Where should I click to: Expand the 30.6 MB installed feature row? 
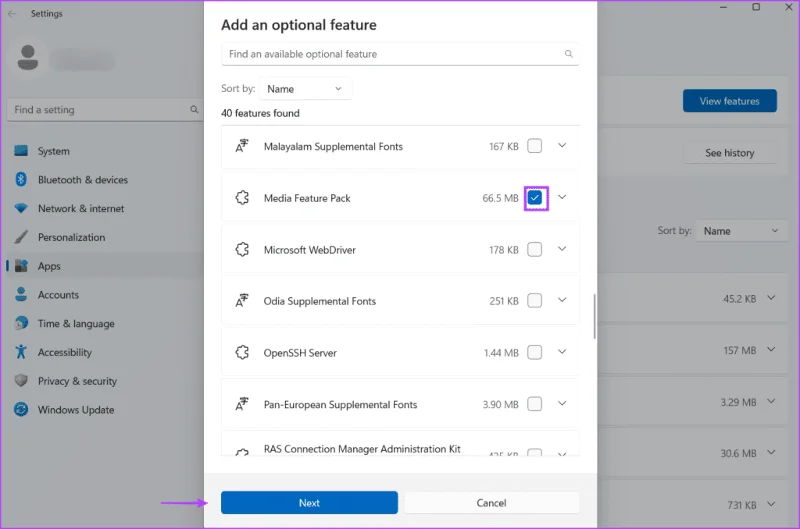(771, 452)
